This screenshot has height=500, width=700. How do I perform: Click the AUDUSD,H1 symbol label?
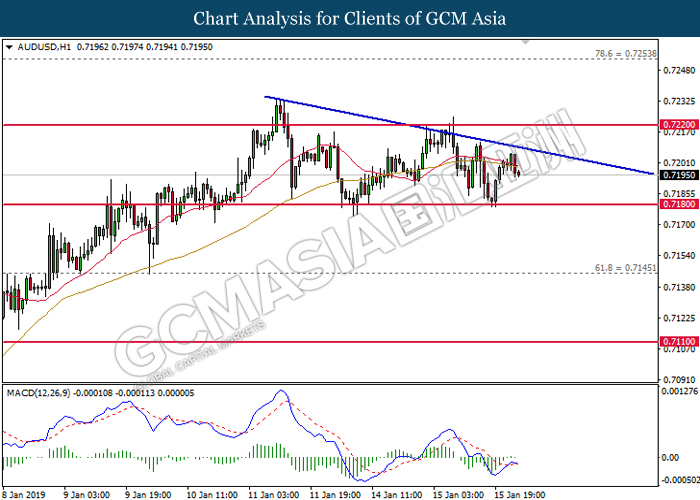click(36, 47)
